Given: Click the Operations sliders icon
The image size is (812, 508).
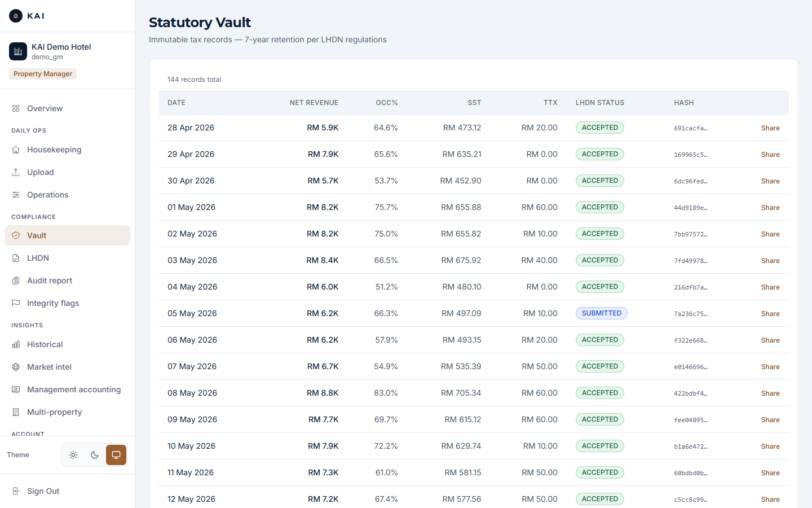Looking at the screenshot, I should (x=16, y=195).
